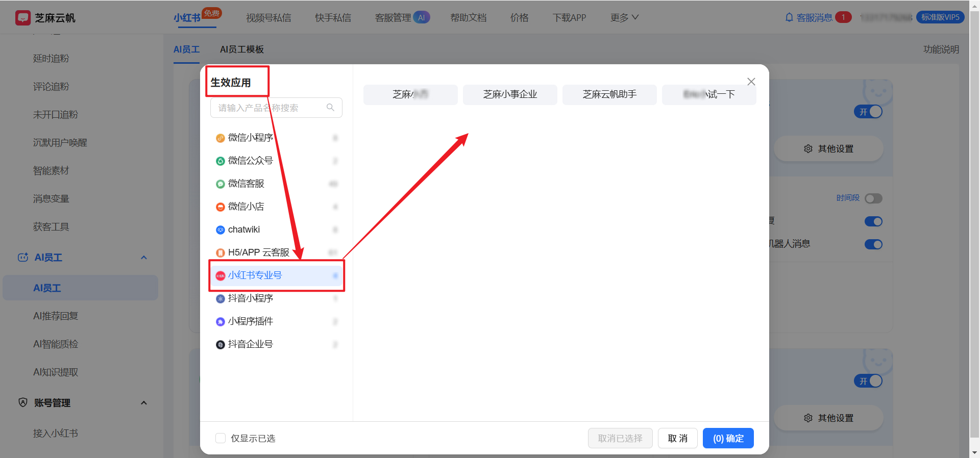Image resolution: width=980 pixels, height=458 pixels.
Task: Collapse the AI员工 sidebar section
Action: pyautogui.click(x=144, y=258)
